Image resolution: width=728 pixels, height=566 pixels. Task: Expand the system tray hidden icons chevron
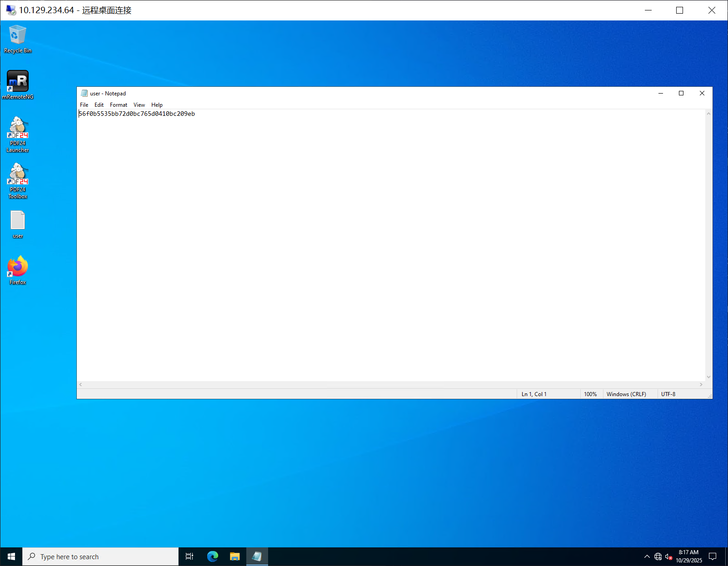tap(647, 556)
